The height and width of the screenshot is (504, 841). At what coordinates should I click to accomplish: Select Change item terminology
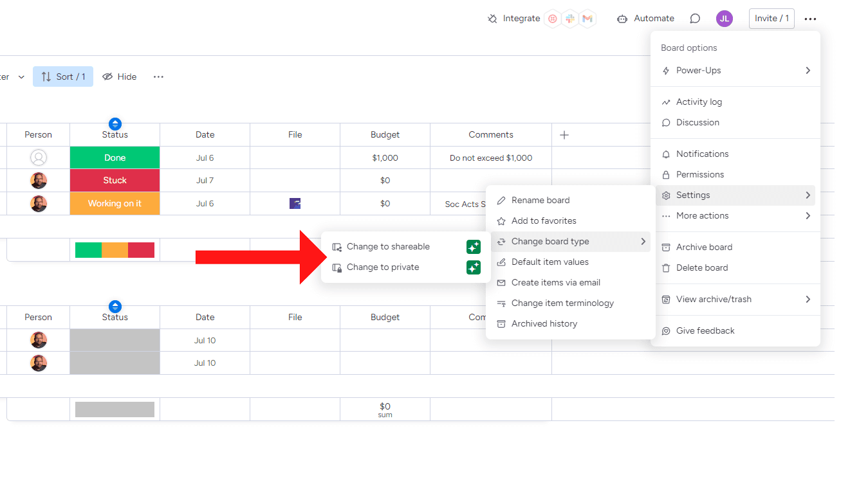click(x=571, y=303)
